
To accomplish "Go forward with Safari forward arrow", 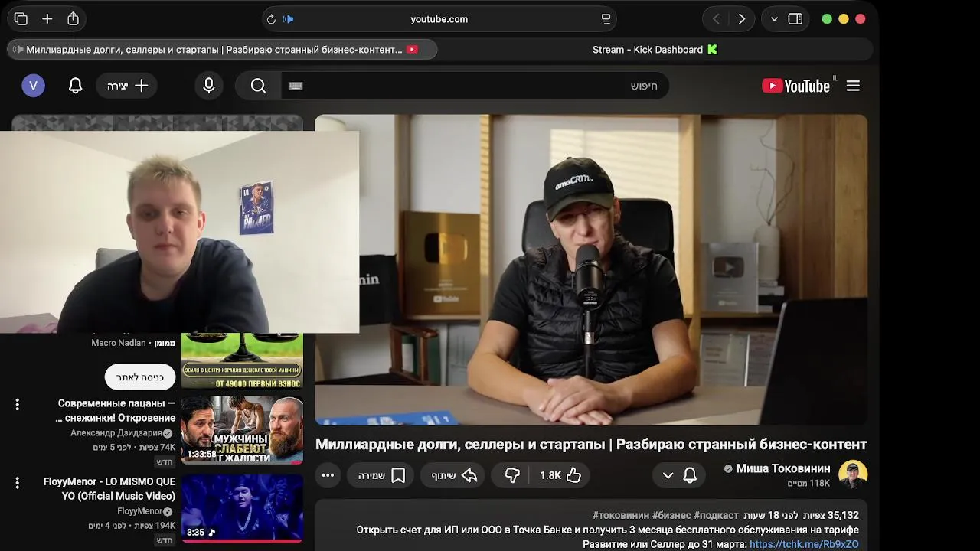I will click(x=741, y=19).
